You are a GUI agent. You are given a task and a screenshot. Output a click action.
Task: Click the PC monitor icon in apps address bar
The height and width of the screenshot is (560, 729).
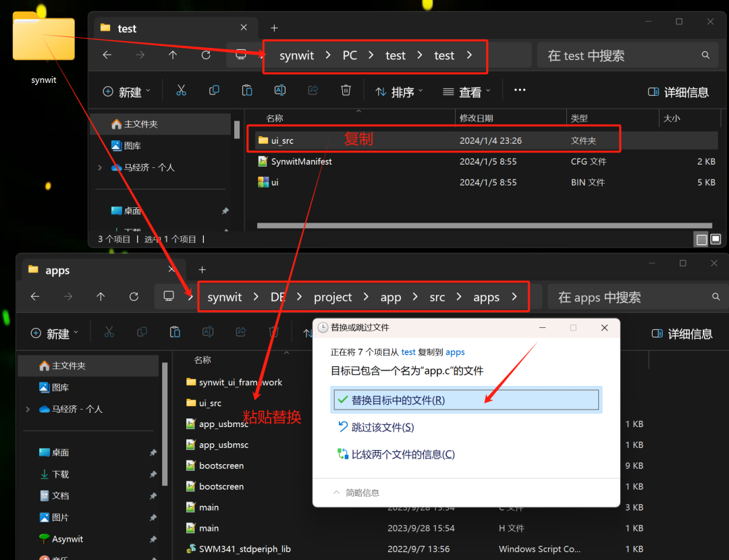169,296
